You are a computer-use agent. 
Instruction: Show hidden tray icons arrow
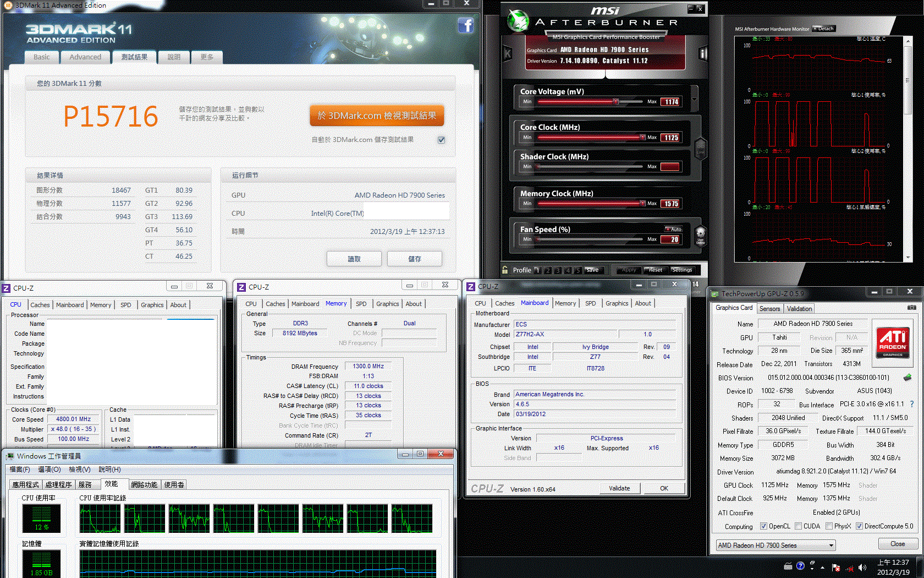coord(823,568)
